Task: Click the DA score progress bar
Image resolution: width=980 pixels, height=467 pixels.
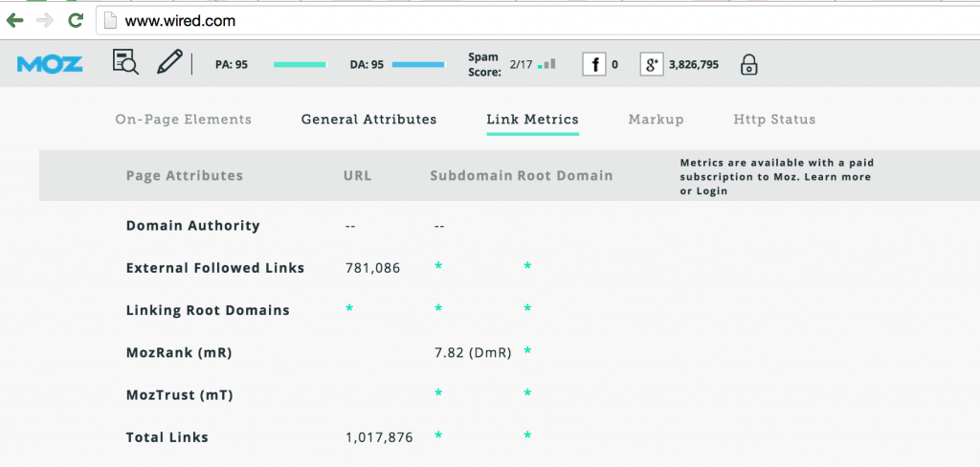Action: 418,65
